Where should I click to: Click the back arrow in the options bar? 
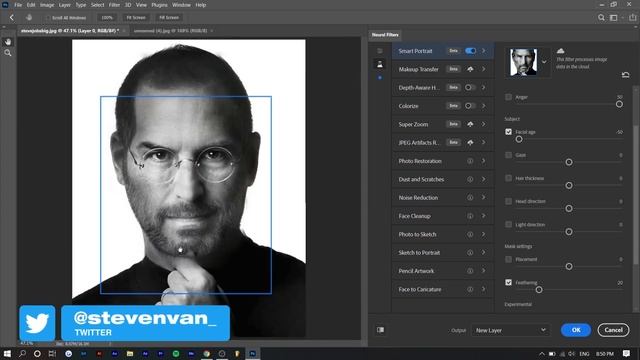coord(11,18)
